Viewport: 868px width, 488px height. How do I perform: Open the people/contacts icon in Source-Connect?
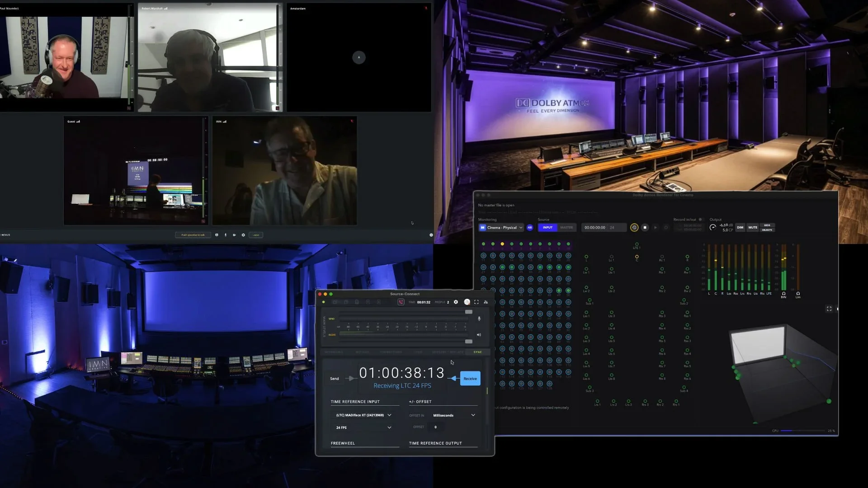pyautogui.click(x=486, y=302)
